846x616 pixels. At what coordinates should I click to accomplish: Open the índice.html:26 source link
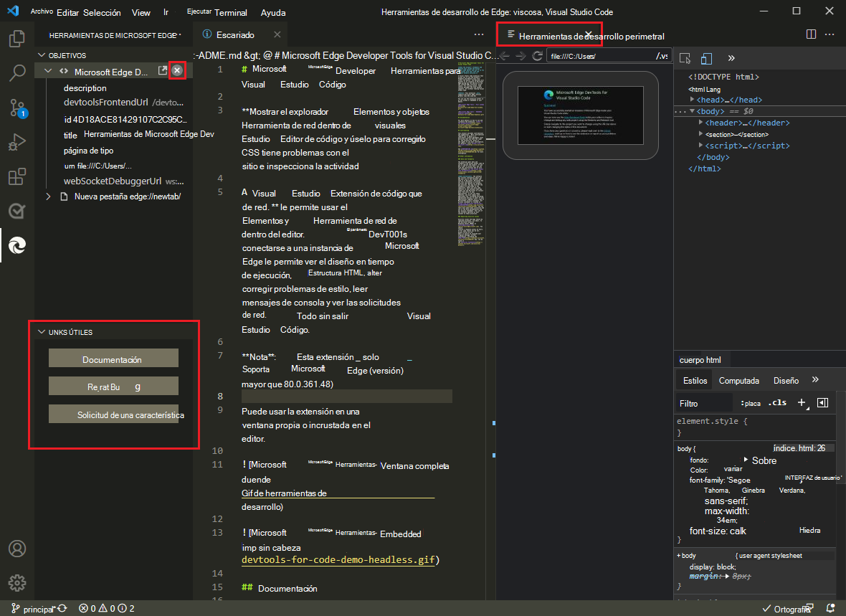[x=799, y=448]
